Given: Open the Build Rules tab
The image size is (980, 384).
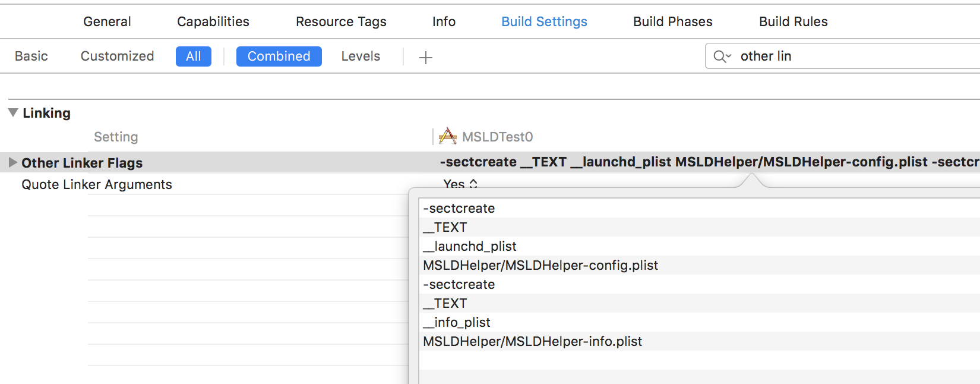Looking at the screenshot, I should tap(793, 21).
